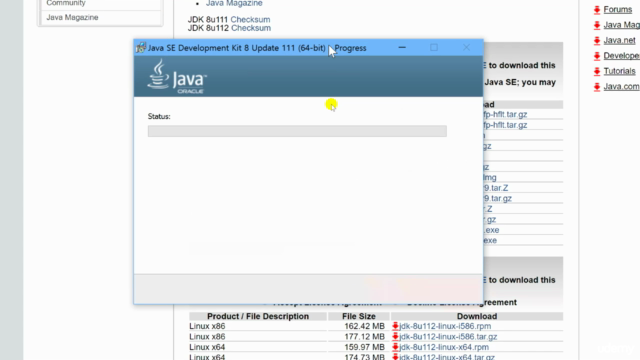The image size is (640, 360).
Task: Open the Java.net link on the right
Action: [x=619, y=40]
